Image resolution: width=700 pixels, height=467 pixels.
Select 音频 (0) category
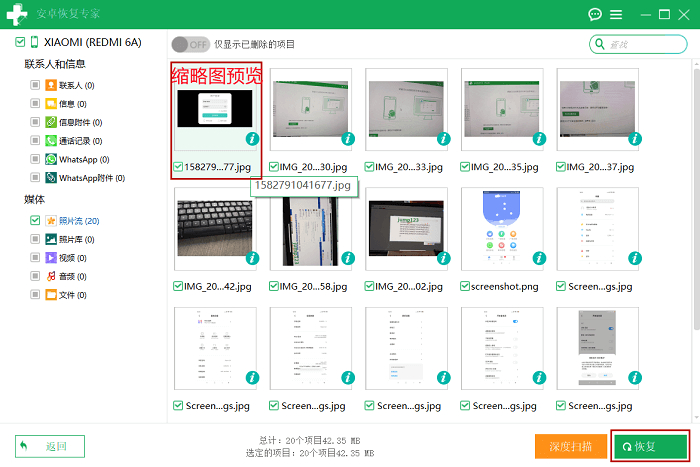(x=73, y=276)
